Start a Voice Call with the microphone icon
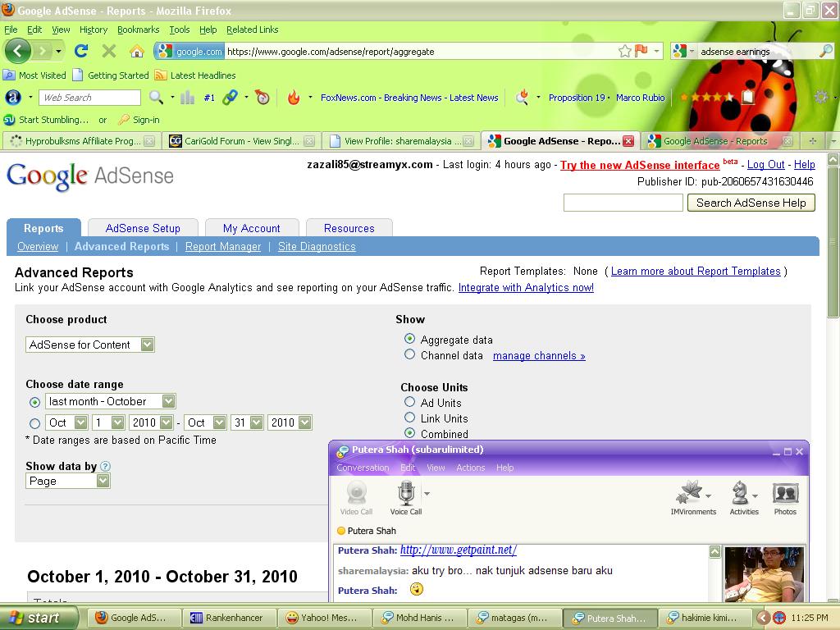840x630 pixels. pyautogui.click(x=406, y=498)
